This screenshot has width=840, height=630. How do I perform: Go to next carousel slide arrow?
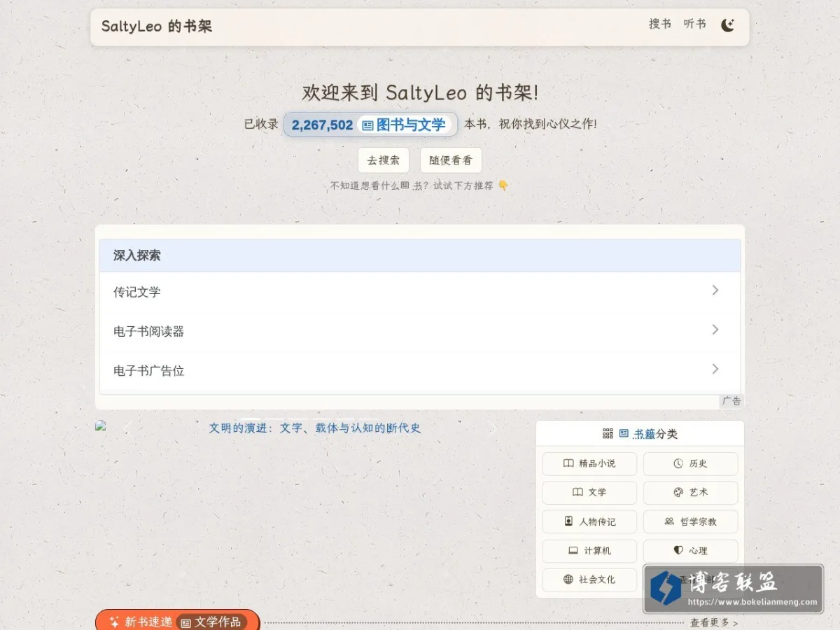click(x=493, y=429)
